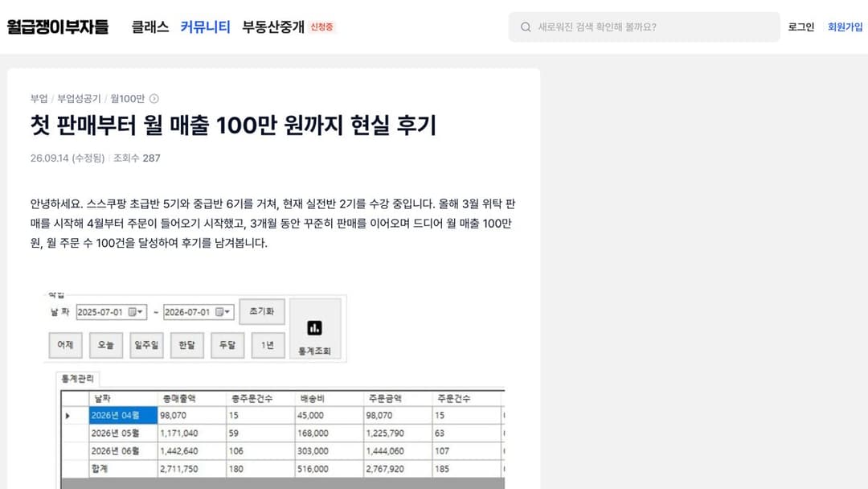
Task: Click the 일주일 button
Action: pos(146,345)
